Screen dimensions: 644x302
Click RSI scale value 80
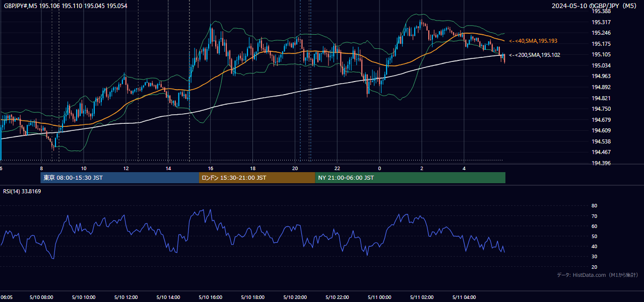click(x=594, y=206)
